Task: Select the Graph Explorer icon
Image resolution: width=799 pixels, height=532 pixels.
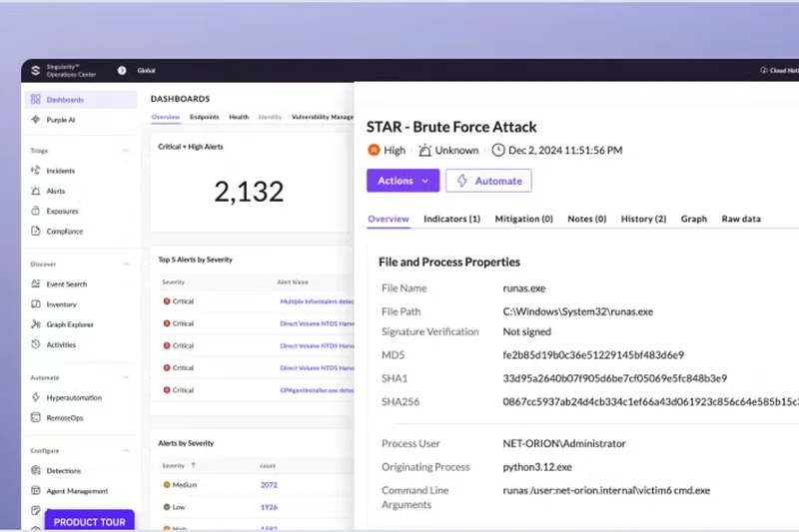Action: (x=36, y=324)
